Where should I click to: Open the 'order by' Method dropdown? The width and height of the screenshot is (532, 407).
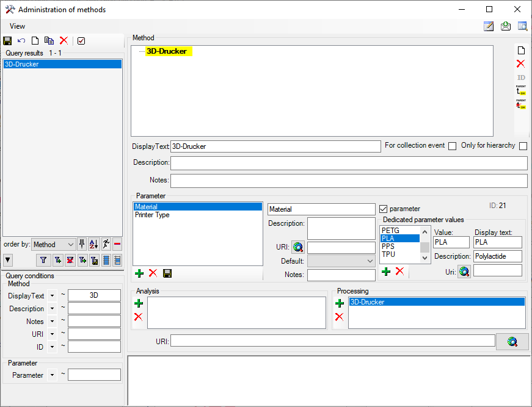tap(54, 245)
